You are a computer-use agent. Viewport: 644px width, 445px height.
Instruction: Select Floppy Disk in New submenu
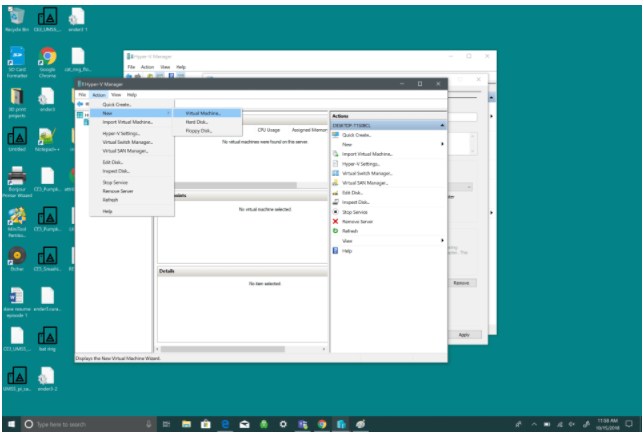tap(207, 131)
